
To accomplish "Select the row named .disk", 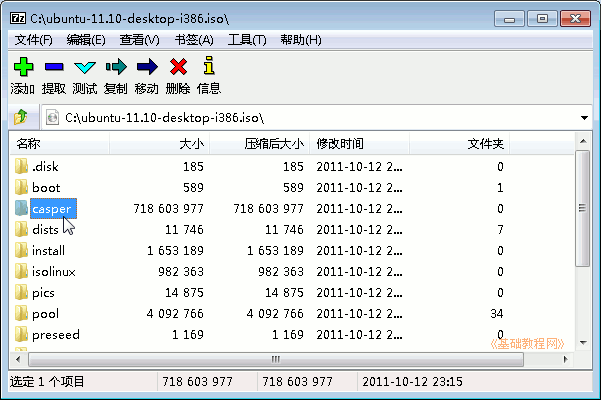I will click(x=293, y=166).
